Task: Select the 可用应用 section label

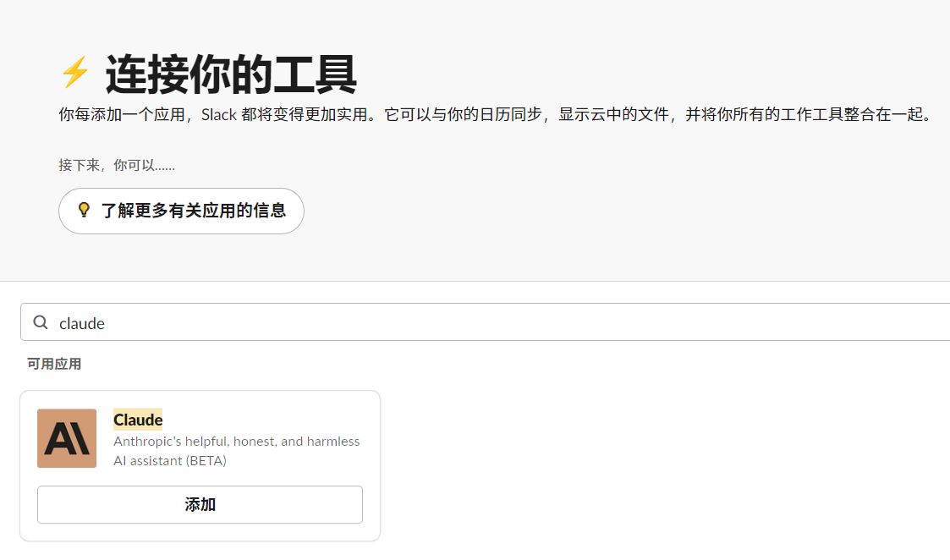Action: pos(54,365)
